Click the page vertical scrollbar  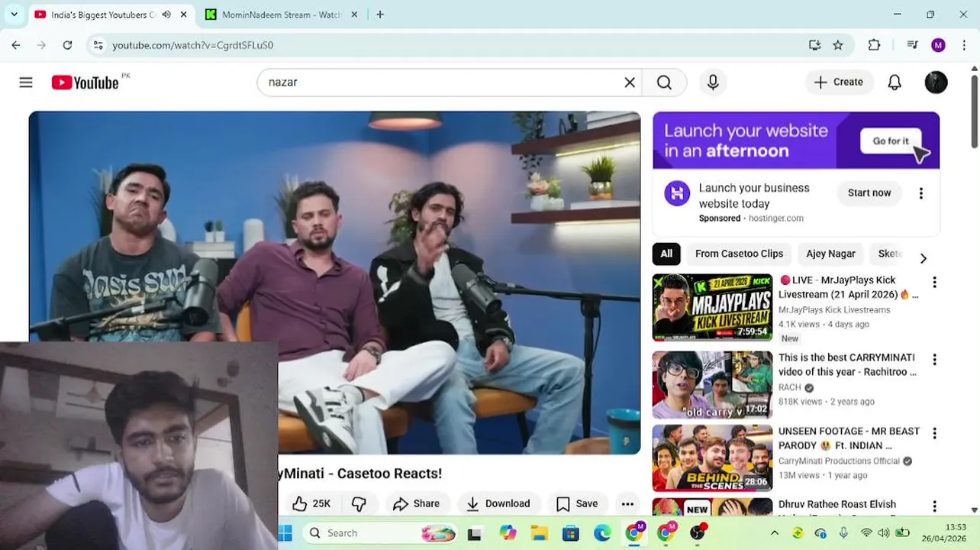974,111
